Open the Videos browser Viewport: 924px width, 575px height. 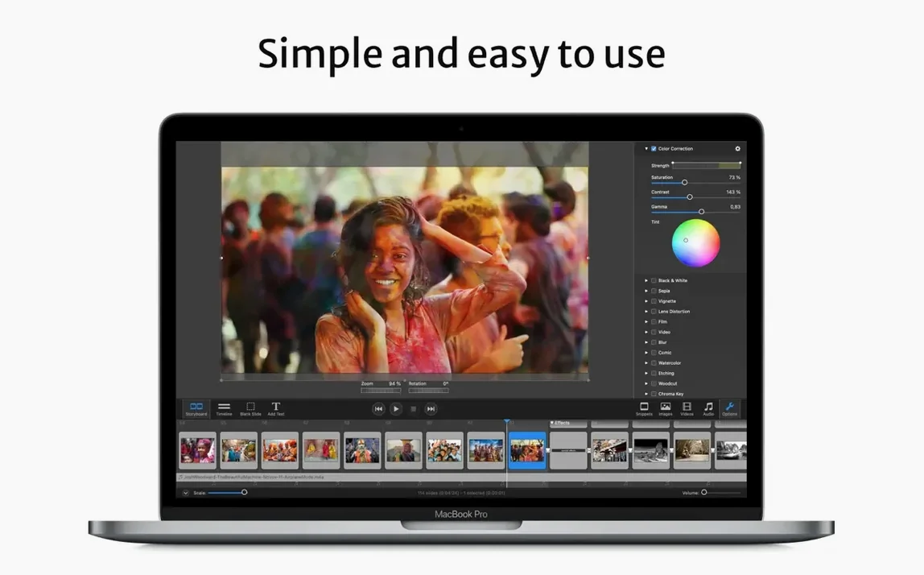[687, 408]
